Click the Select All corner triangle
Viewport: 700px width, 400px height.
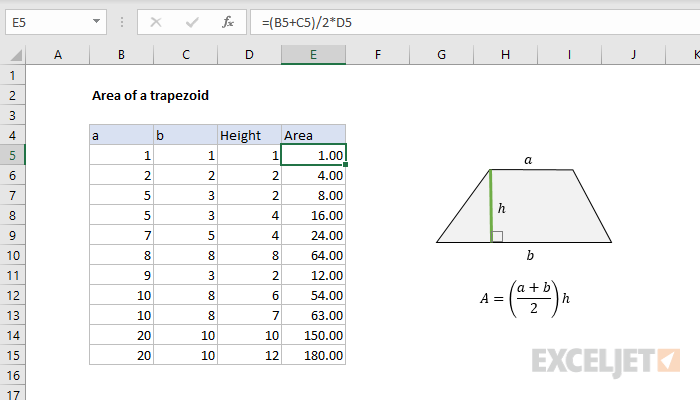16,55
